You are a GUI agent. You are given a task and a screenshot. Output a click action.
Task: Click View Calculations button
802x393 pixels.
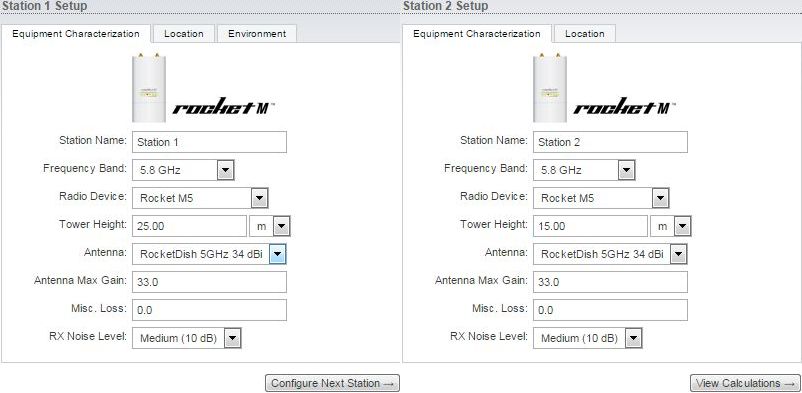(x=745, y=383)
